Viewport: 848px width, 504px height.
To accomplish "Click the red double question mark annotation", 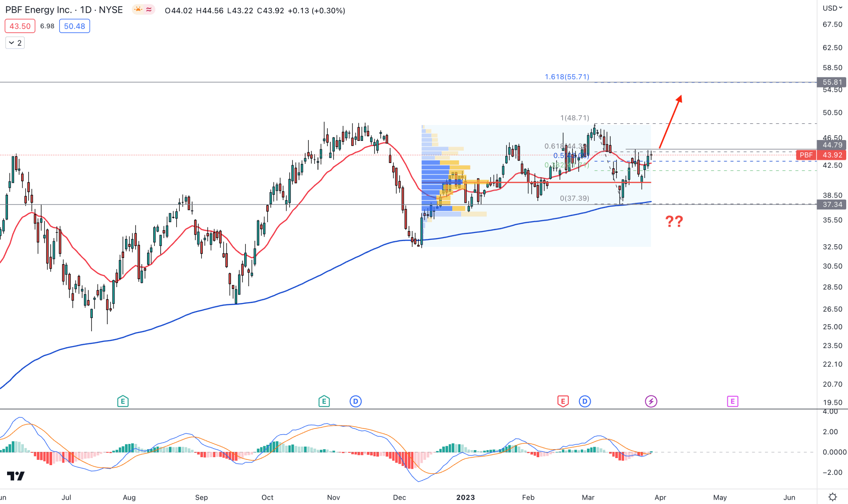I will pos(674,221).
